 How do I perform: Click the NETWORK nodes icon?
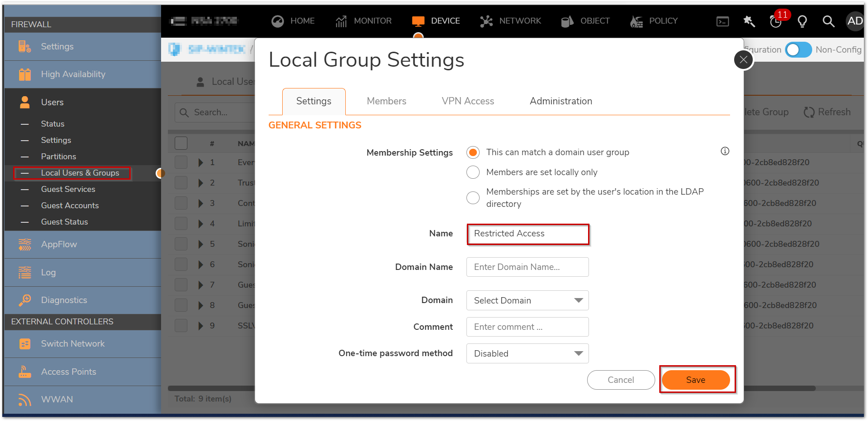[486, 21]
